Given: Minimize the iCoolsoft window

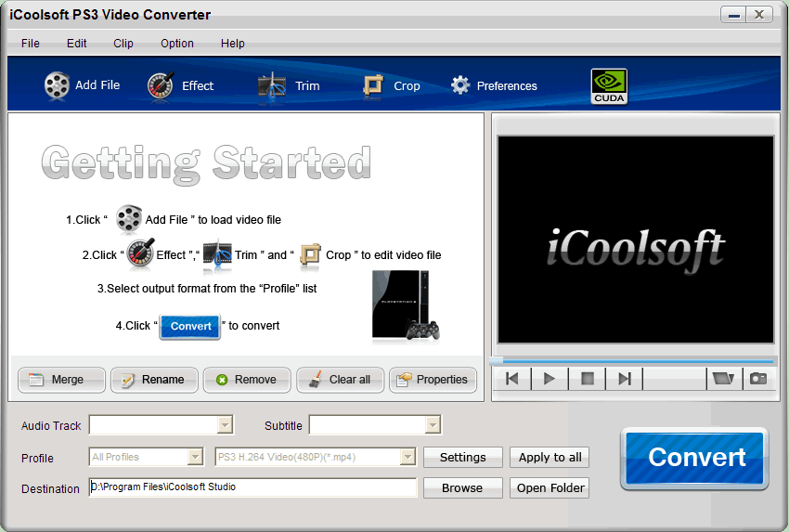Looking at the screenshot, I should (733, 15).
